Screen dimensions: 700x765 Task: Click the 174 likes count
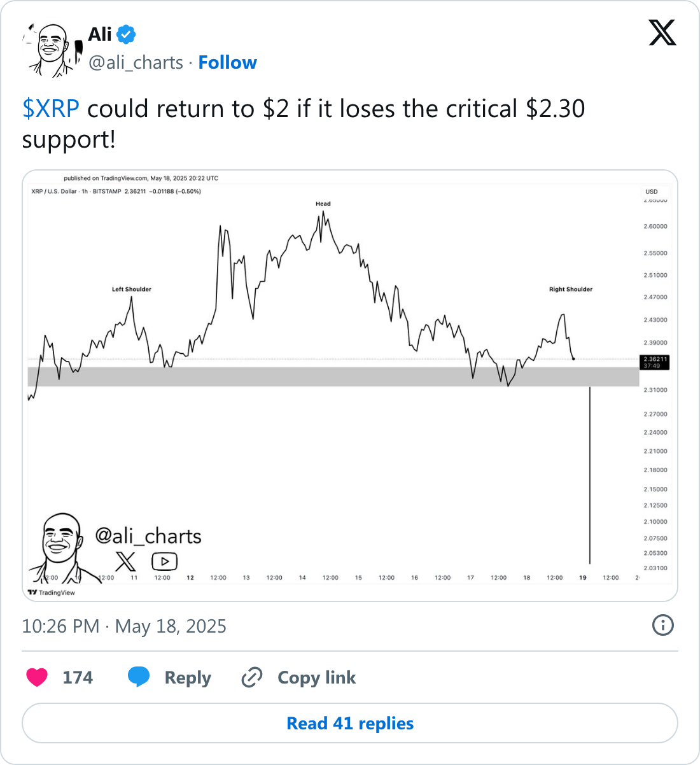coord(78,677)
